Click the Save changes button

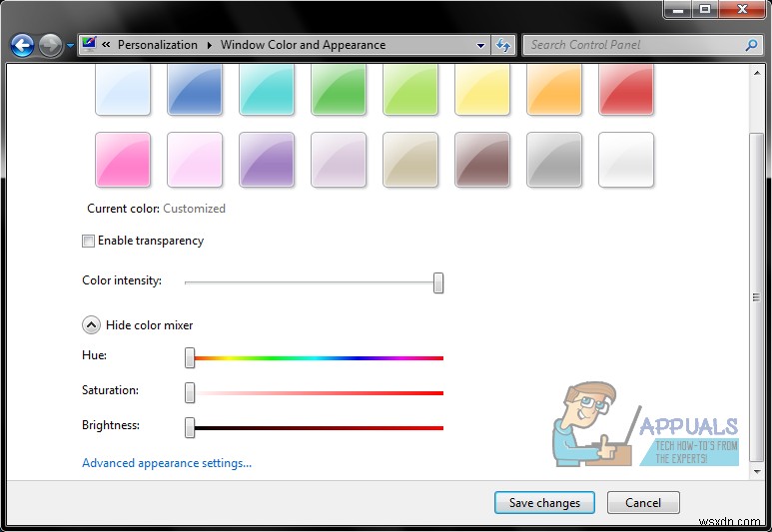coord(544,502)
